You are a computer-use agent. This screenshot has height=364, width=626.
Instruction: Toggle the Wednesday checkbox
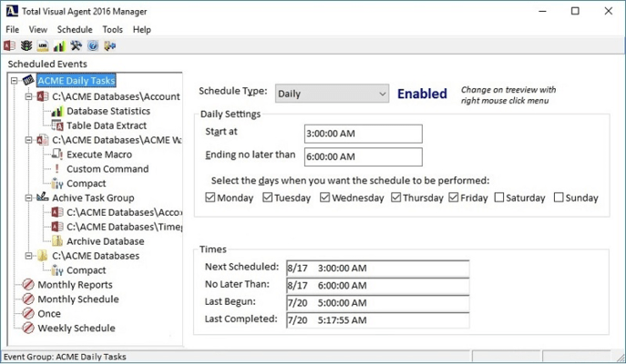pos(325,197)
